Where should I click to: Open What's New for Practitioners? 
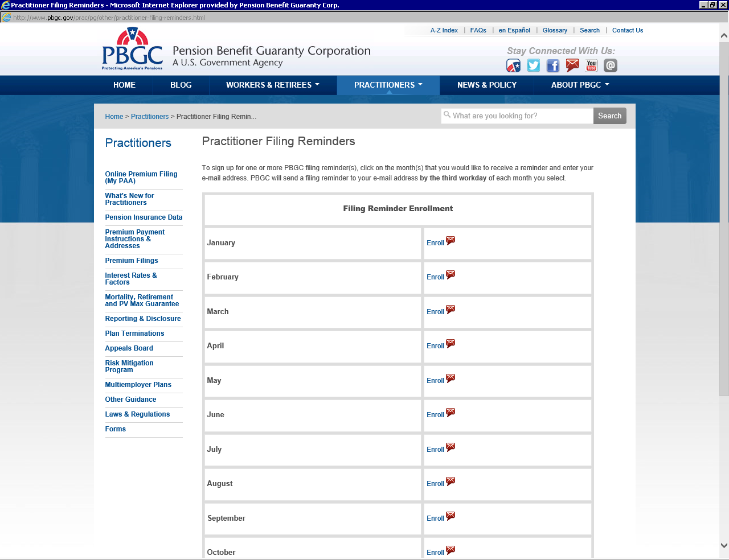[x=130, y=199]
